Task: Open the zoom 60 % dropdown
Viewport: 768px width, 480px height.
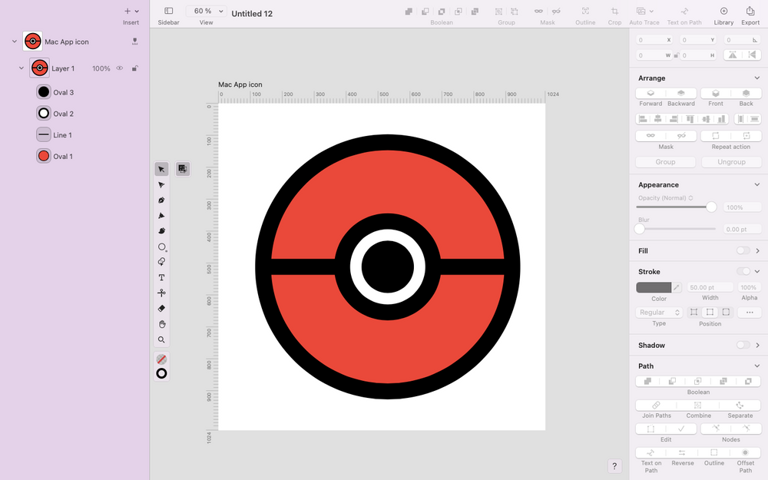Action: click(206, 11)
